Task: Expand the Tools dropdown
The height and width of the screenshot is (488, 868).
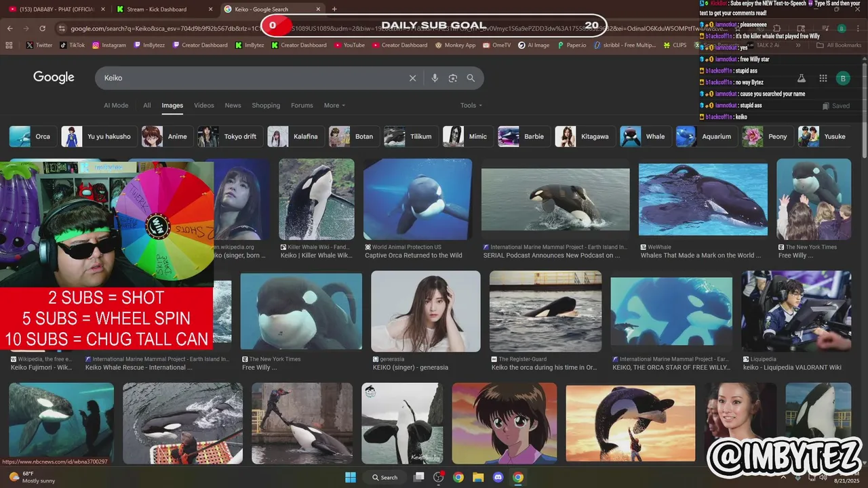Action: 471,106
